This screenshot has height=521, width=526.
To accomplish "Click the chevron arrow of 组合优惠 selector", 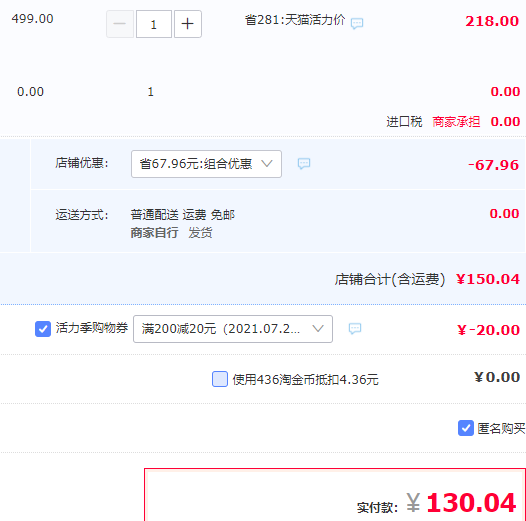I will pyautogui.click(x=267, y=164).
